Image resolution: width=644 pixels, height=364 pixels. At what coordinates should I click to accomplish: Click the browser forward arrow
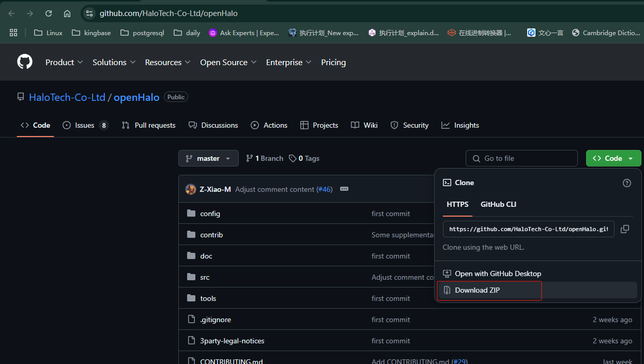coord(30,13)
